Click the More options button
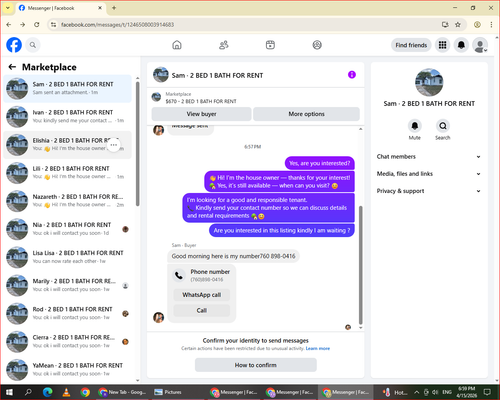Image resolution: width=500 pixels, height=400 pixels. point(306,114)
